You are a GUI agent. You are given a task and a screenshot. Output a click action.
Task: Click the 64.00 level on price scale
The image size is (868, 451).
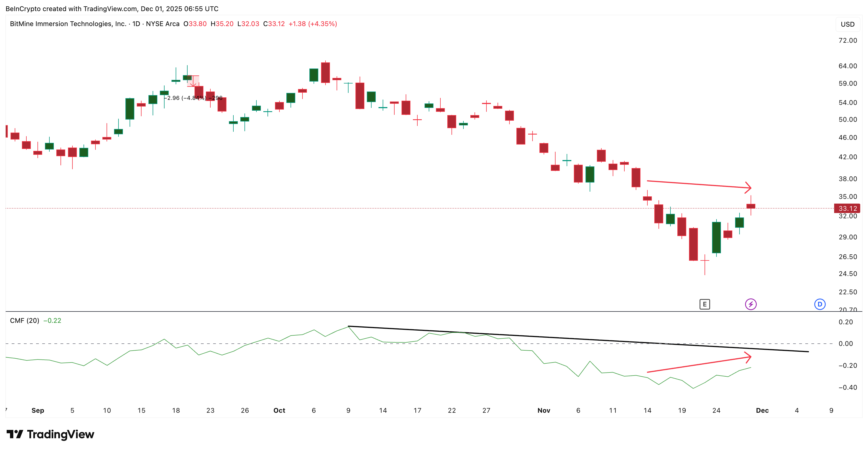point(847,66)
